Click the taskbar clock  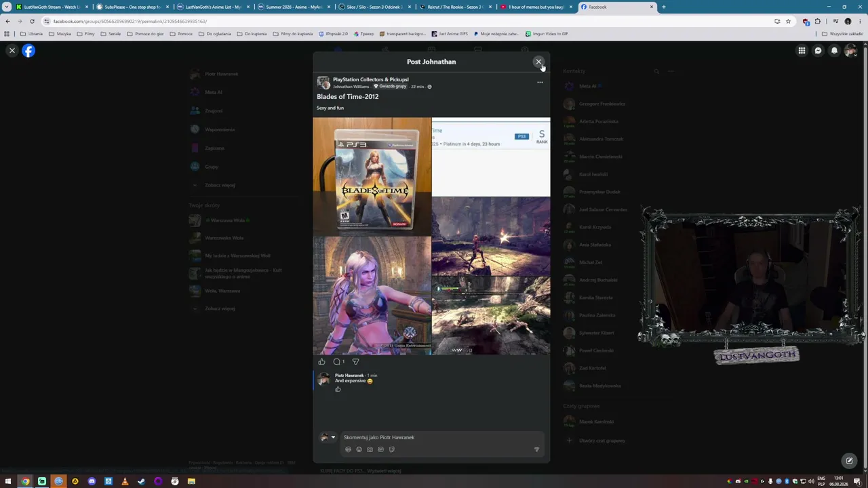(840, 481)
